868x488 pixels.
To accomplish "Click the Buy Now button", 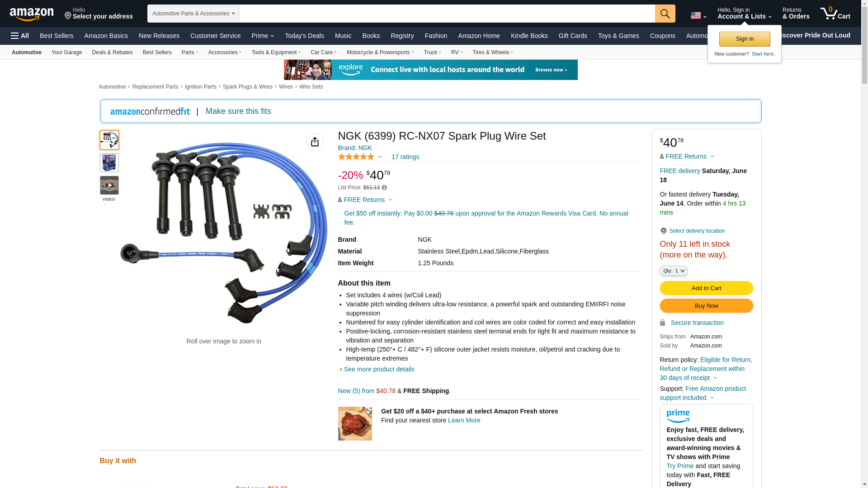I will 706,306.
